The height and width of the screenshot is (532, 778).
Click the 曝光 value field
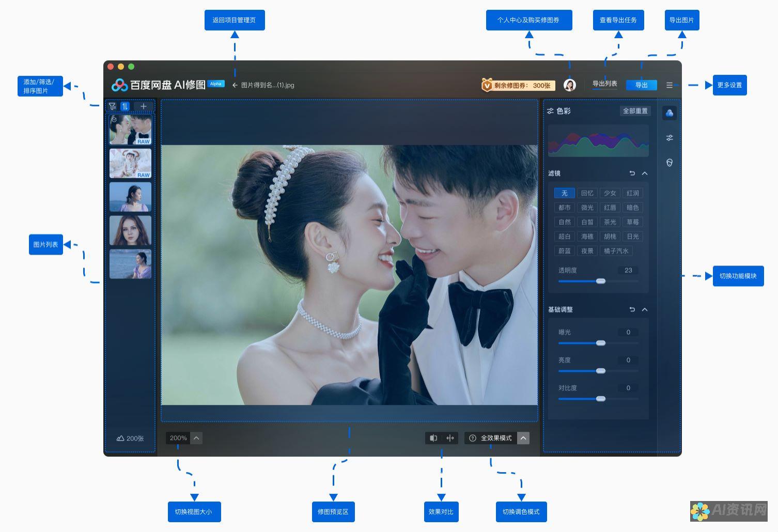coord(628,332)
